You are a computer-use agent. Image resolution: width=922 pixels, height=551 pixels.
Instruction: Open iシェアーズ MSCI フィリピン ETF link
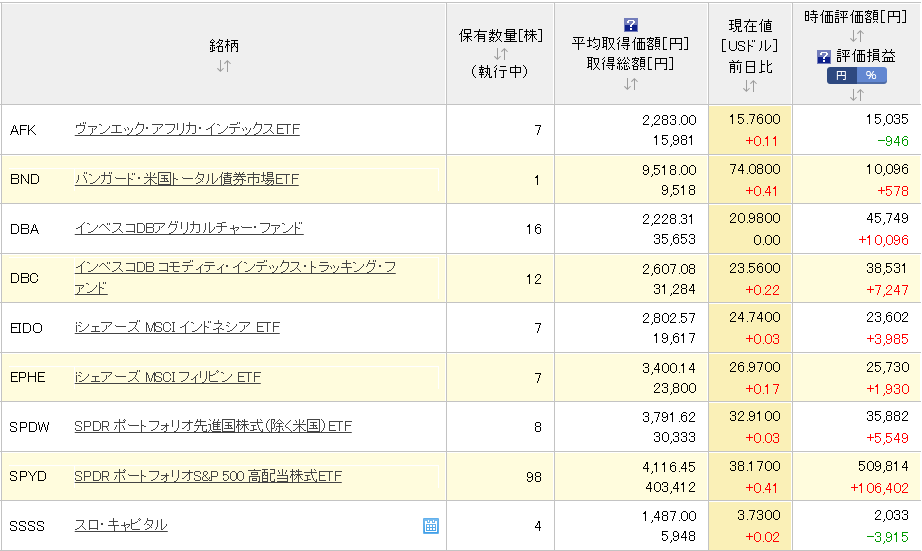(x=167, y=377)
